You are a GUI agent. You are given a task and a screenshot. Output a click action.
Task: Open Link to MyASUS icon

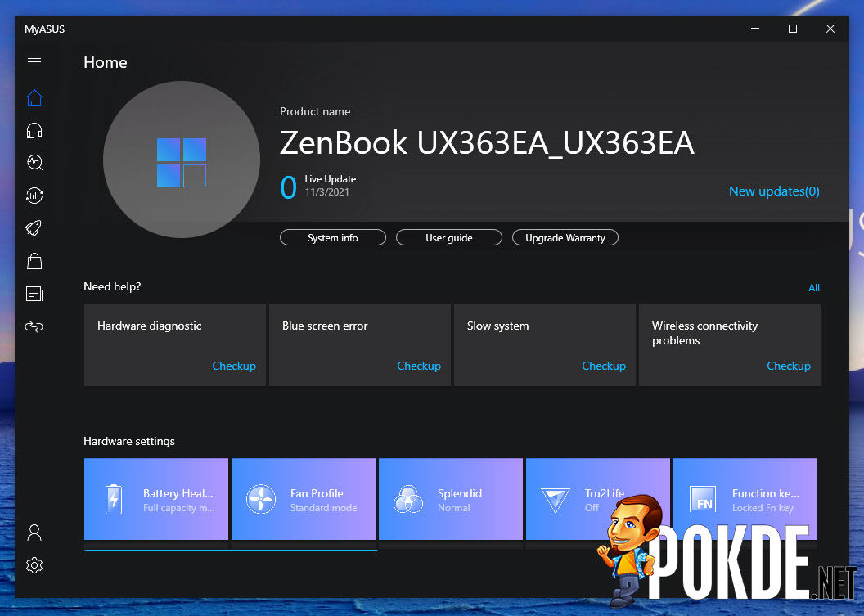(34, 326)
